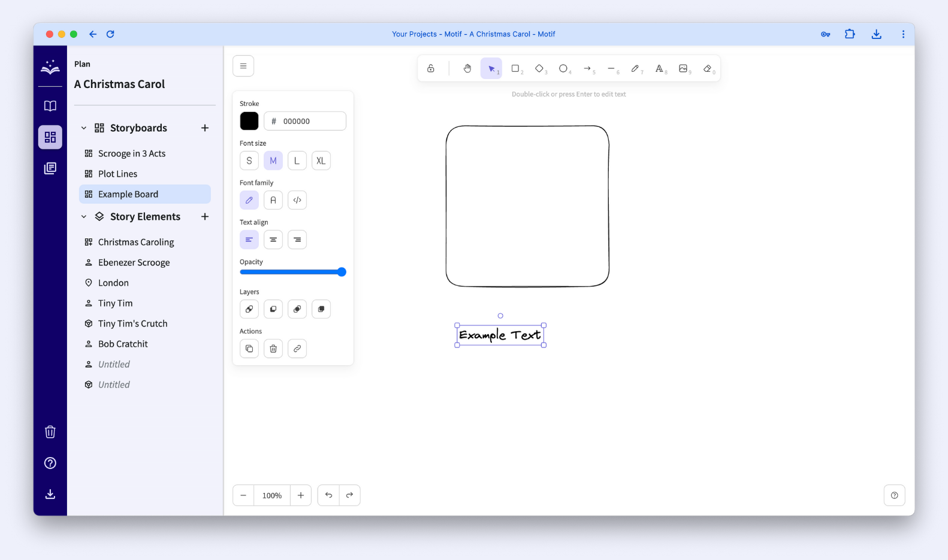
Task: Select the Text tool
Action: 659,69
